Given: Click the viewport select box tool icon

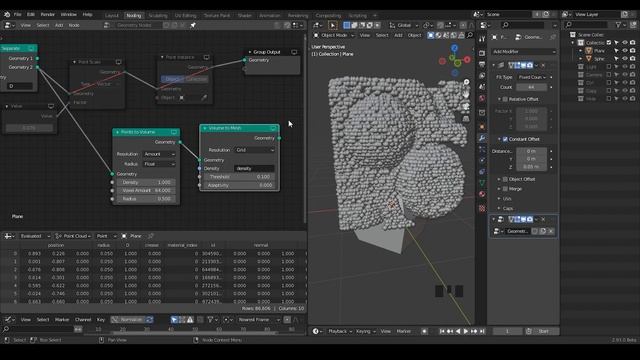Looking at the screenshot, I should pos(333,25).
